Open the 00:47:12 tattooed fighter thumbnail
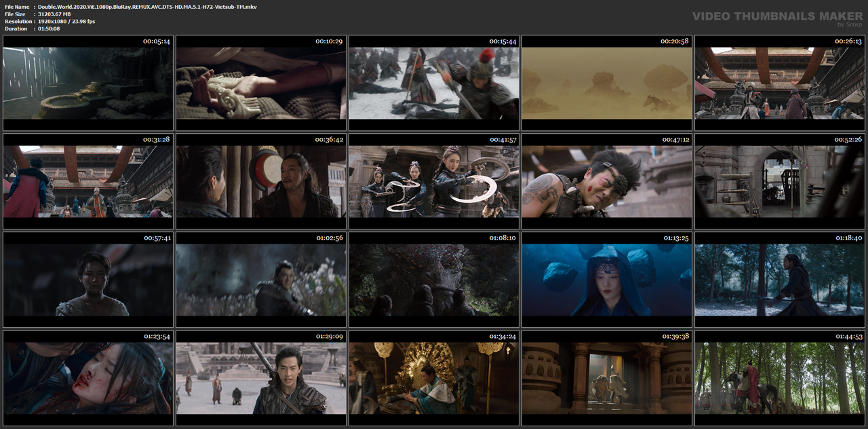 pyautogui.click(x=607, y=181)
